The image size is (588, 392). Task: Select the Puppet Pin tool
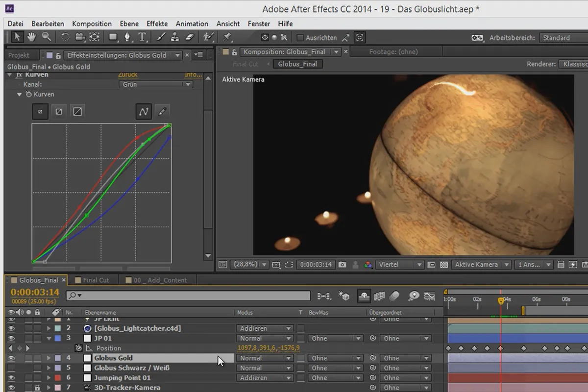click(227, 37)
